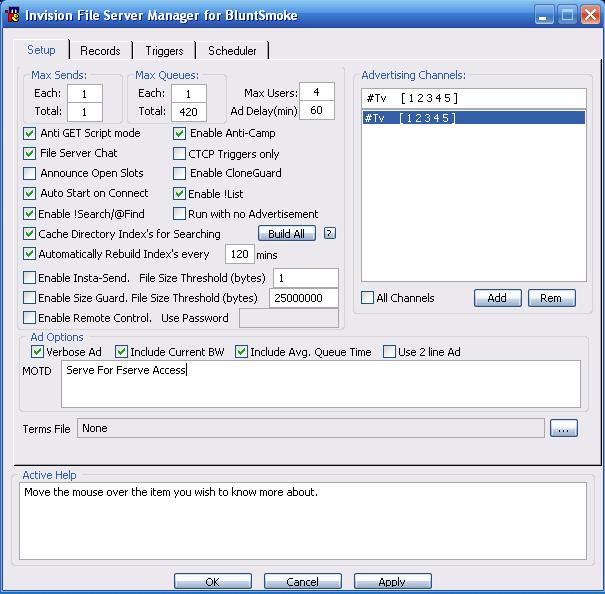Image resolution: width=605 pixels, height=594 pixels.
Task: Click the Active Help text area
Action: click(303, 521)
